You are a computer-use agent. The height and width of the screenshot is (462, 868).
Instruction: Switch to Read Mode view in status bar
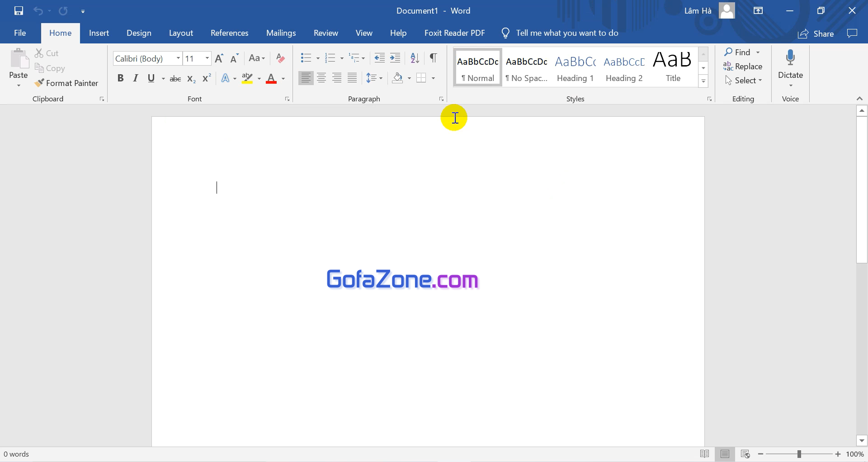[x=704, y=454]
